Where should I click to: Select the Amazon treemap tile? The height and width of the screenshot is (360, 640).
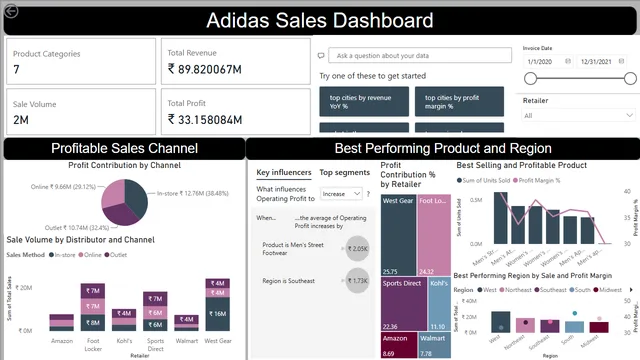[399, 344]
